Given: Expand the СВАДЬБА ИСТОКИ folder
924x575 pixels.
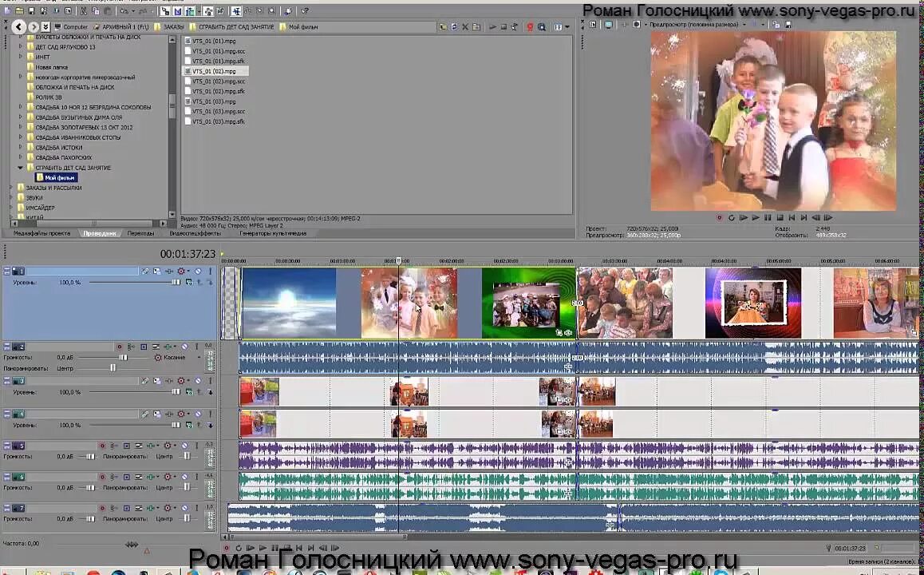Looking at the screenshot, I should 20,148.
